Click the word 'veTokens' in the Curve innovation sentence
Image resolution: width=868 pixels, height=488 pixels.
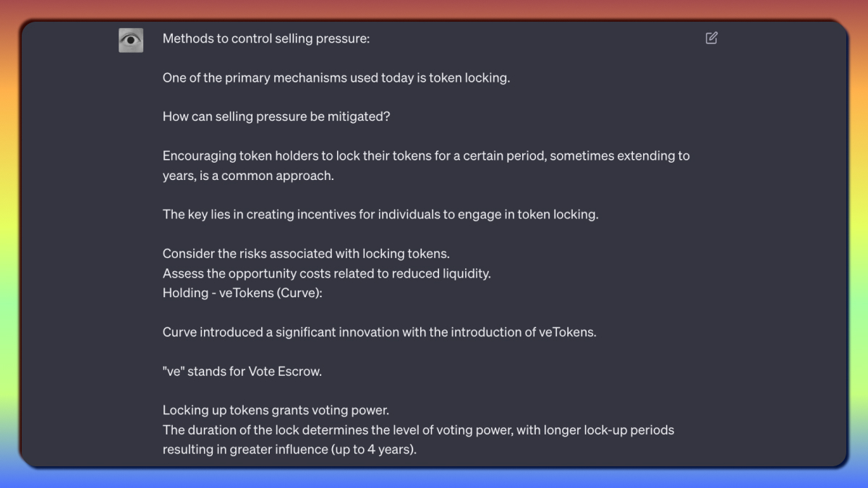click(x=566, y=332)
